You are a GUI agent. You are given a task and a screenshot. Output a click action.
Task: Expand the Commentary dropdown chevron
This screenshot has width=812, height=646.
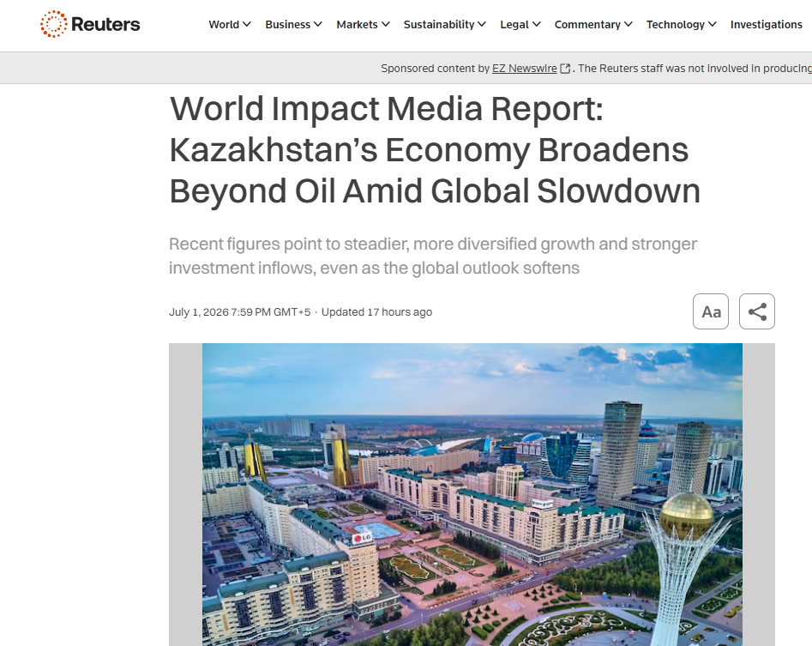(x=629, y=24)
